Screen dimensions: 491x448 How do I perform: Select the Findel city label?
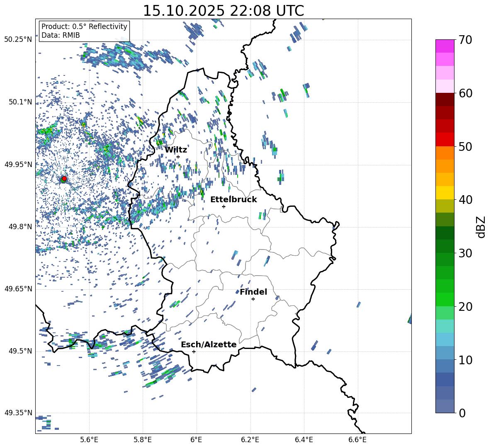[253, 292]
